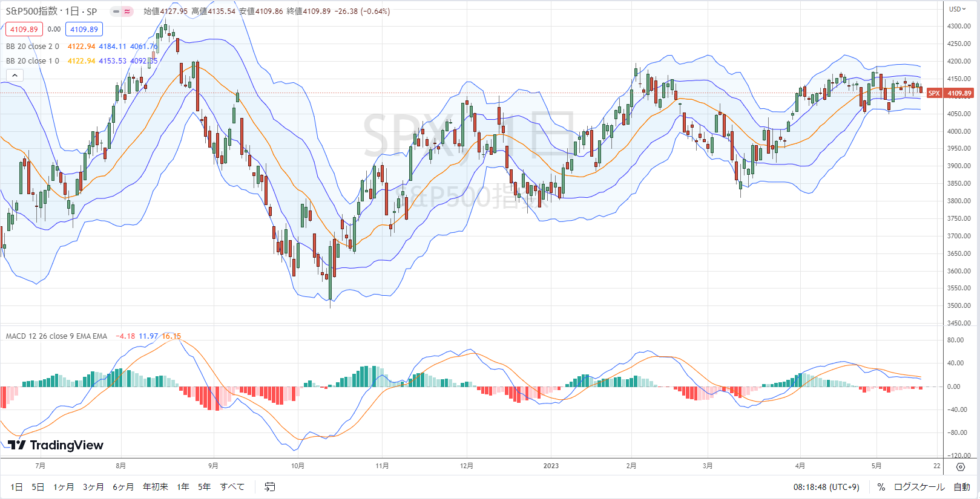Click the 80.00 MACD axis label
Screen dimensions: 980x499
[x=955, y=340]
